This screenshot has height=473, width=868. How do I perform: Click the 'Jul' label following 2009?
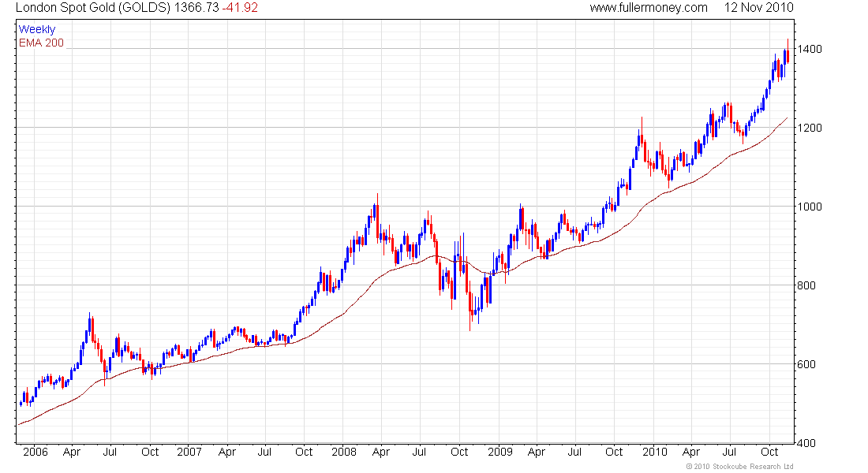[x=574, y=452]
